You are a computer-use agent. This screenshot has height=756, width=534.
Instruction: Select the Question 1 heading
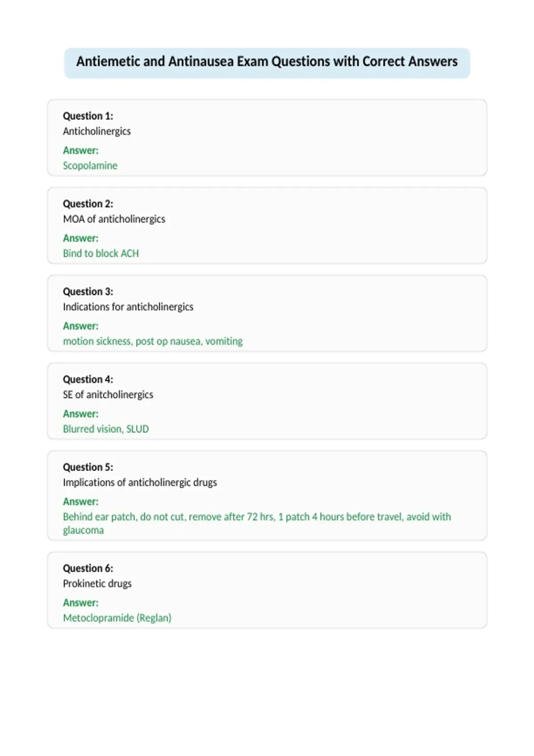coord(88,116)
